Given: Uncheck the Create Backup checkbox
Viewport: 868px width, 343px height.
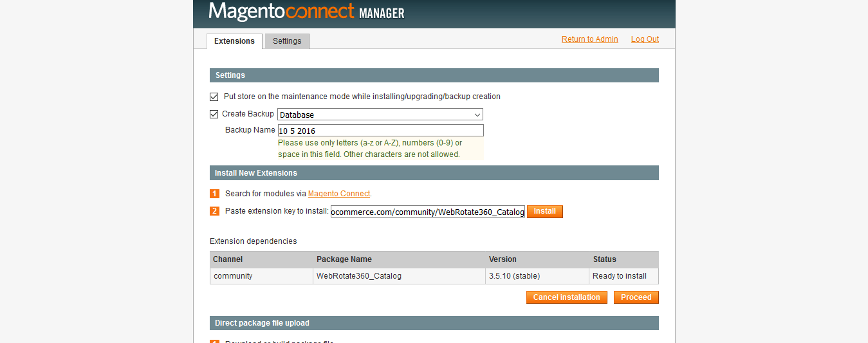Looking at the screenshot, I should [214, 115].
